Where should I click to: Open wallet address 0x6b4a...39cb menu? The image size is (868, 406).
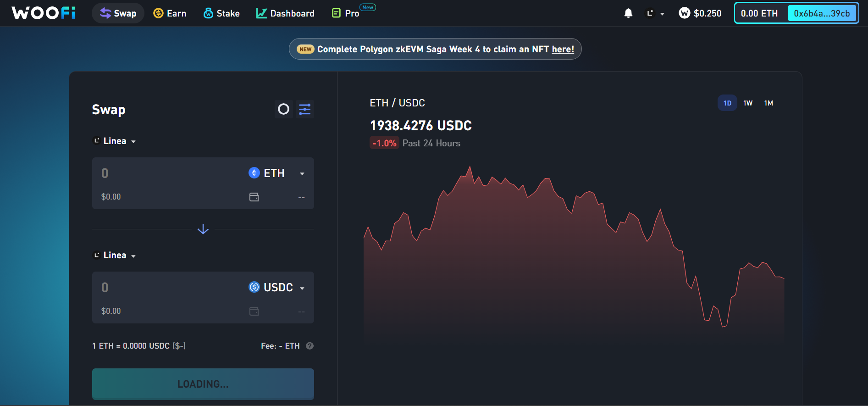click(x=822, y=13)
